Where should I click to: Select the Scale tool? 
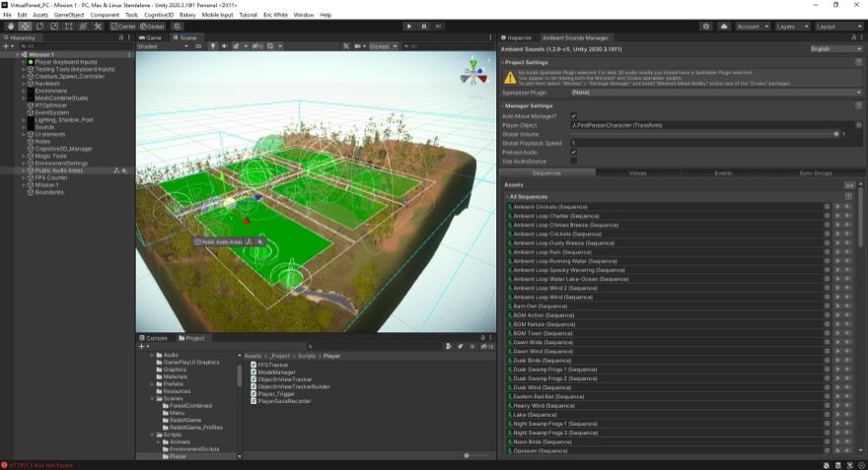pos(54,26)
